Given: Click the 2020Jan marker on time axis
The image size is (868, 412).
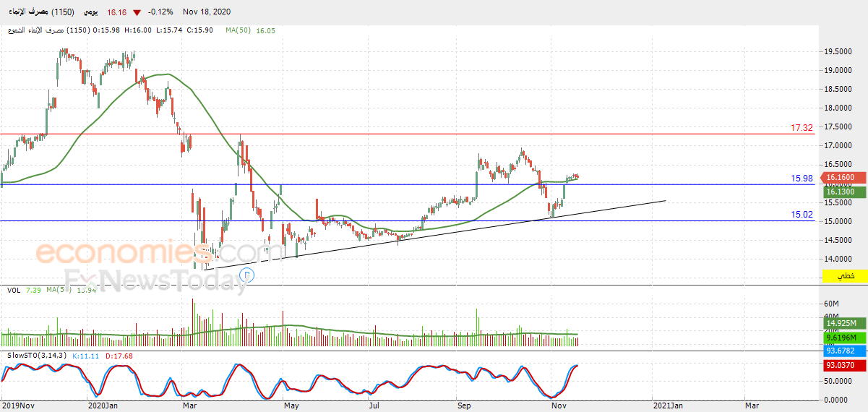Looking at the screenshot, I should click(x=103, y=406).
